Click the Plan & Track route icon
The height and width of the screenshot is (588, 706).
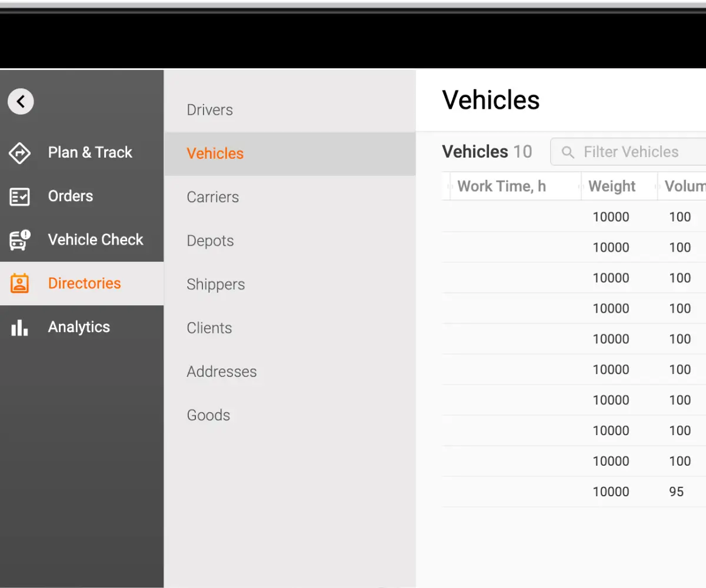pyautogui.click(x=19, y=153)
